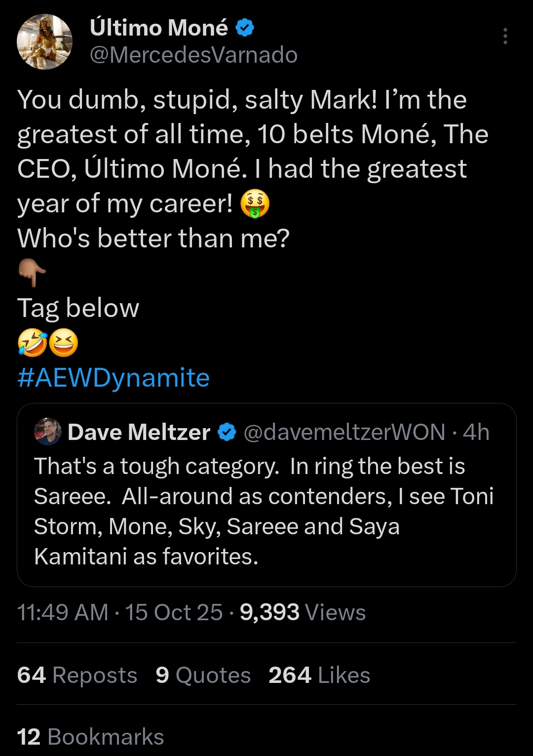Tap Dave Meltzer's small avatar
Screen dimensions: 533x756
[x=47, y=432]
